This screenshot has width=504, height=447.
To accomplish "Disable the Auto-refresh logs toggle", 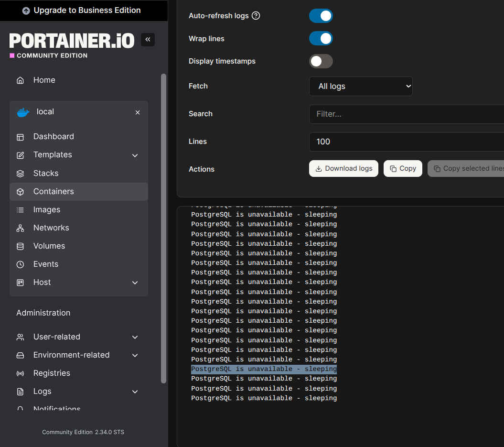I will pos(321,16).
